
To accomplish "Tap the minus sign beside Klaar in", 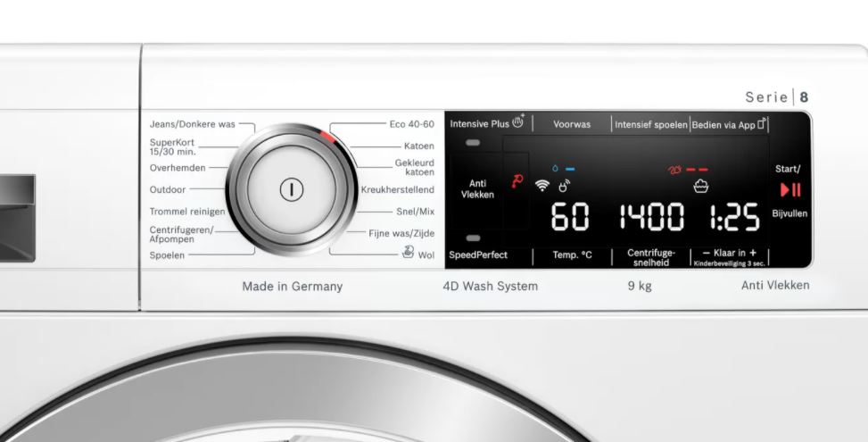I will (706, 253).
